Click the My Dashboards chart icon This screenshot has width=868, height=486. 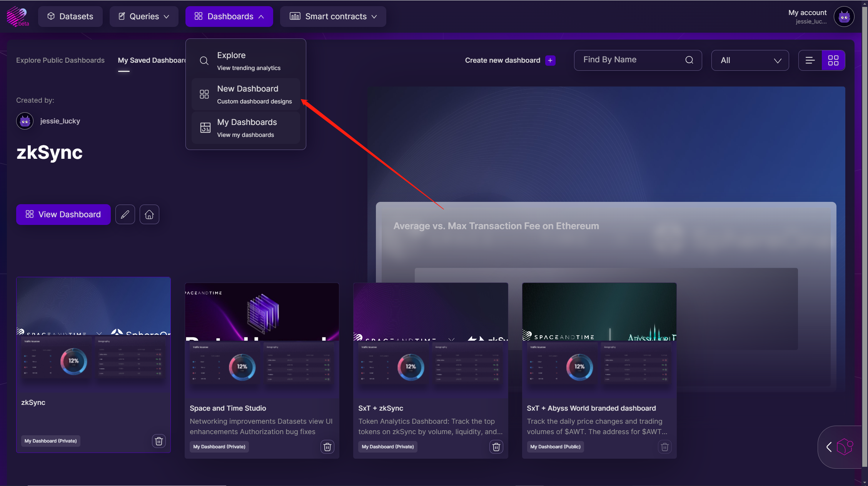205,128
